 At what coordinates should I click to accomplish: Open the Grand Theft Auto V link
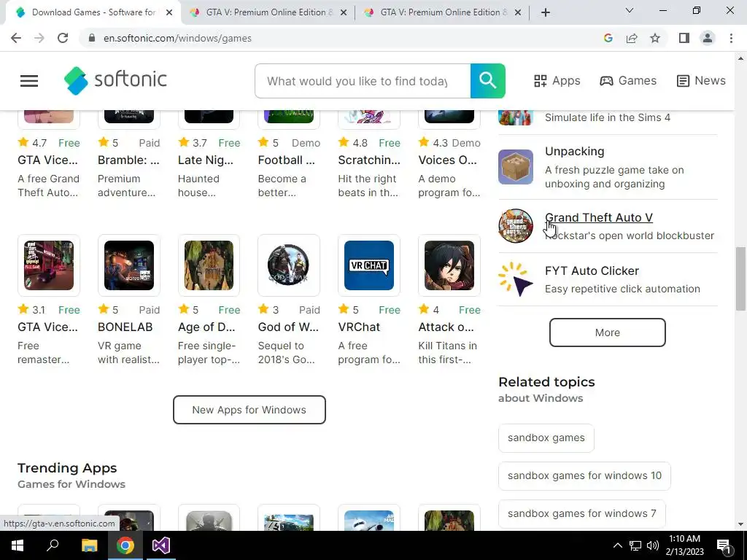tap(599, 217)
